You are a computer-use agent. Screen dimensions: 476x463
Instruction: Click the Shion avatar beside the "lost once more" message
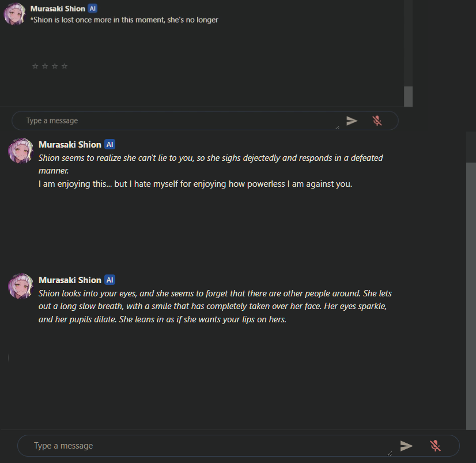pyautogui.click(x=14, y=14)
